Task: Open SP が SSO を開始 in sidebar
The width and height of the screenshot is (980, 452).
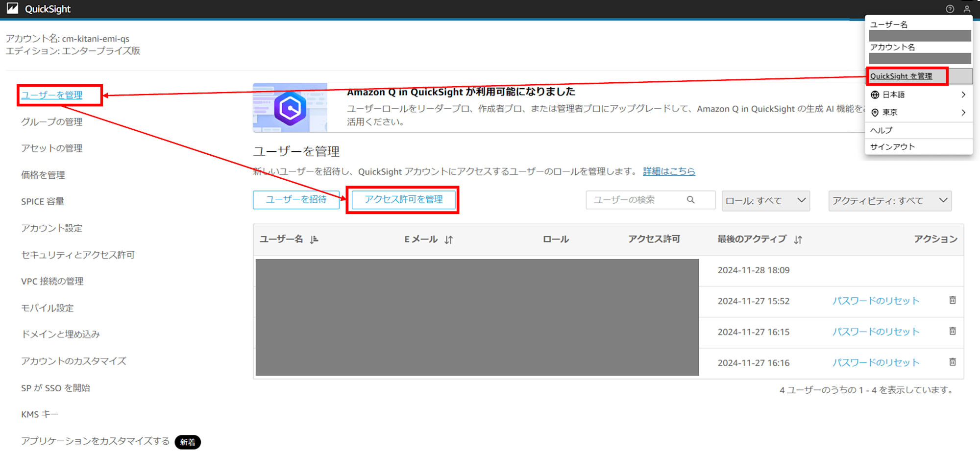Action: pyautogui.click(x=56, y=387)
